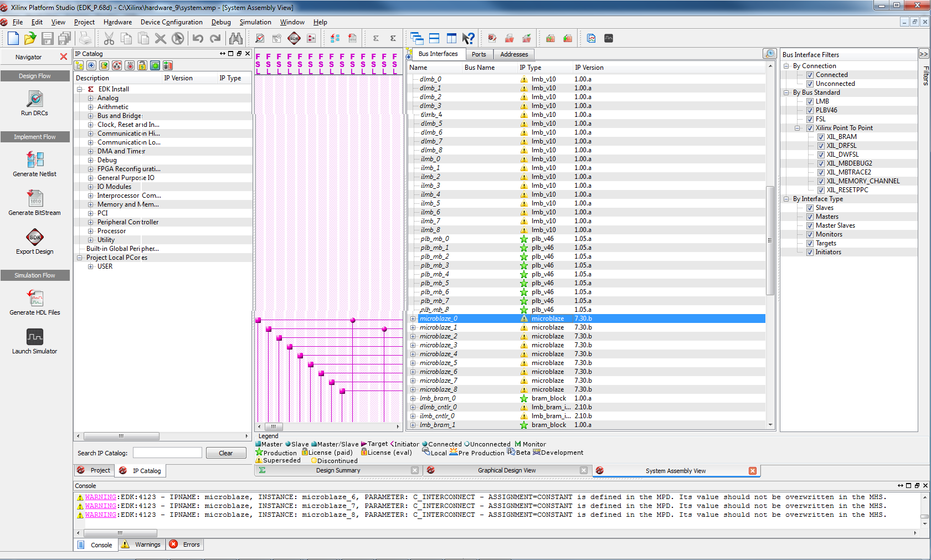Click the Search IP Catalog input field
This screenshot has height=560, width=931.
(x=167, y=453)
